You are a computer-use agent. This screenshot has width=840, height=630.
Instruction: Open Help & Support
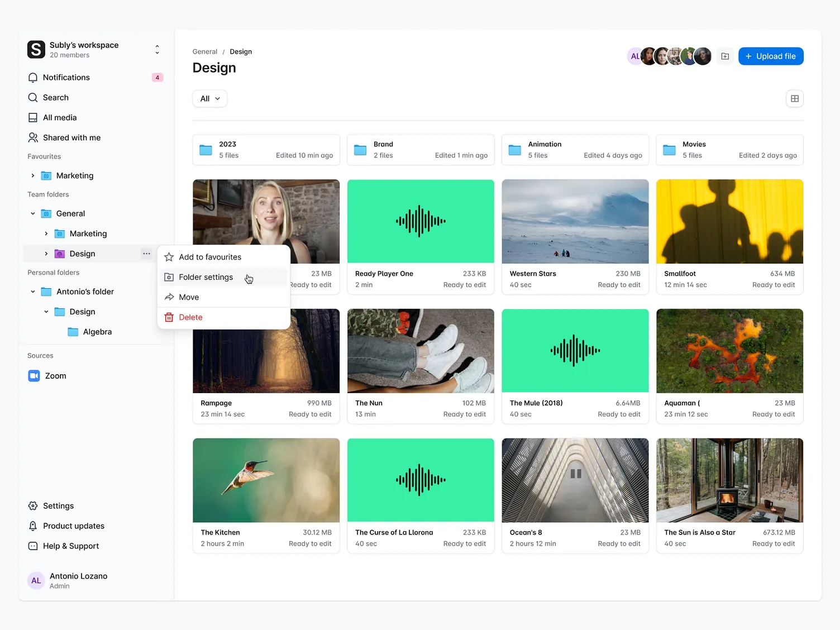[70, 546]
